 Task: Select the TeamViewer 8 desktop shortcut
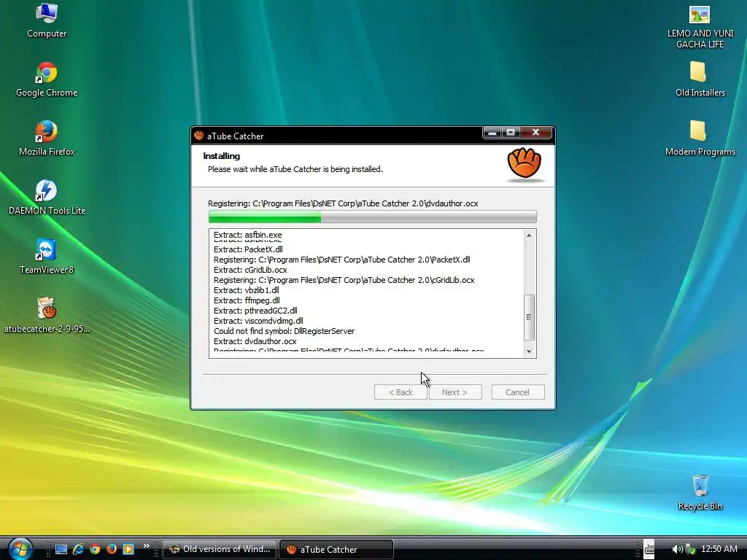(x=47, y=257)
